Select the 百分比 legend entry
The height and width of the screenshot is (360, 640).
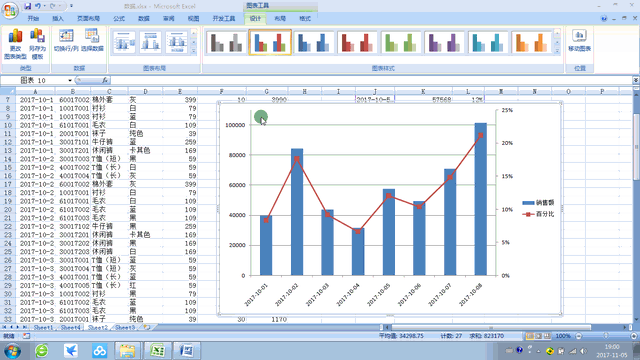tap(538, 214)
